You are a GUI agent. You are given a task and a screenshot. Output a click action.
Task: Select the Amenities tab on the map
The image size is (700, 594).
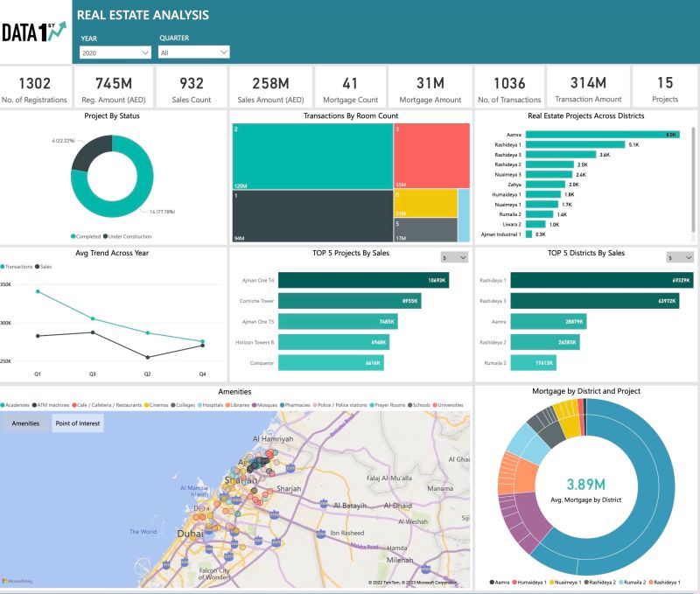coord(26,423)
